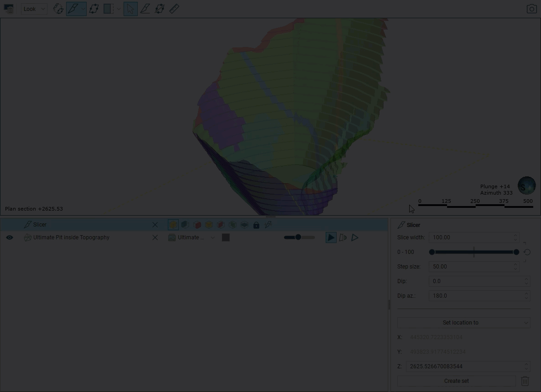This screenshot has height=392, width=541.
Task: Click the Create set button
Action: click(456, 381)
